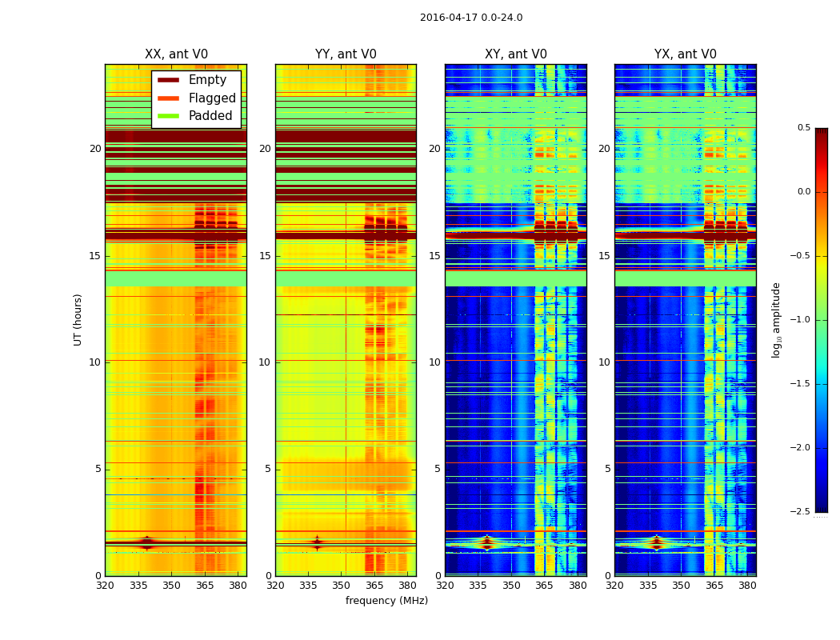Click the 20-hour tick label on XX panel
This screenshot has height=640, width=840.
(x=95, y=148)
